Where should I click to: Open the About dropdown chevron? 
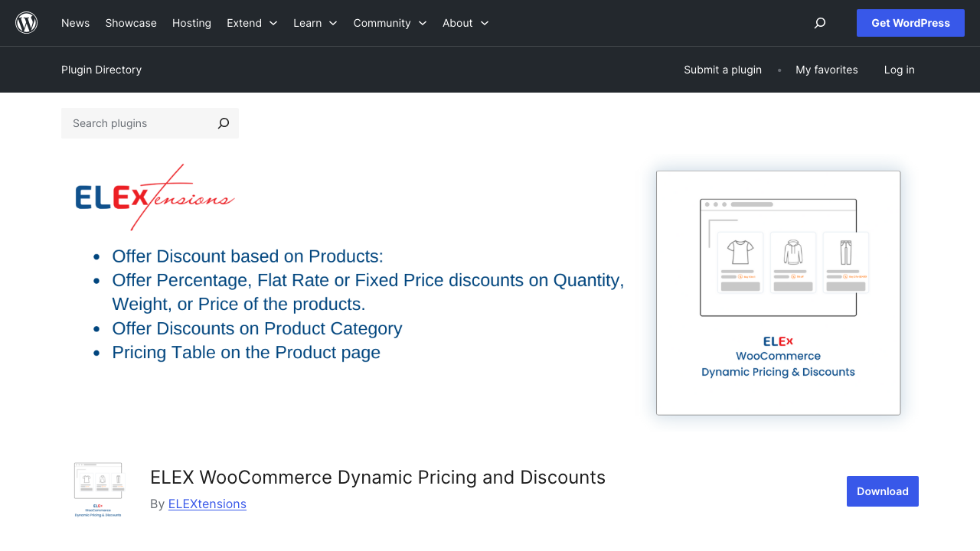pos(484,23)
